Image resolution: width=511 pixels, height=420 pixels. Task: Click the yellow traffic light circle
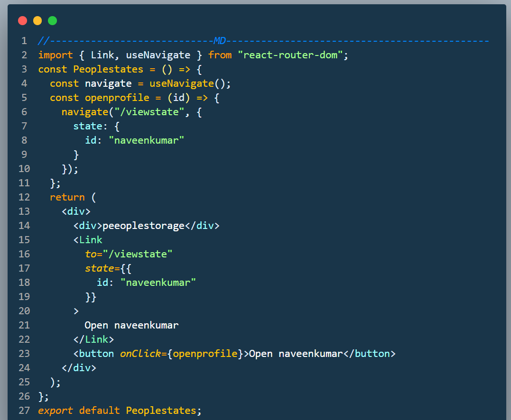pyautogui.click(x=37, y=20)
